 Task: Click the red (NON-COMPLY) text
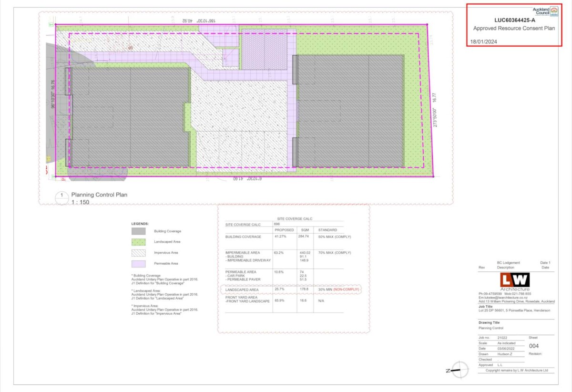pos(347,289)
